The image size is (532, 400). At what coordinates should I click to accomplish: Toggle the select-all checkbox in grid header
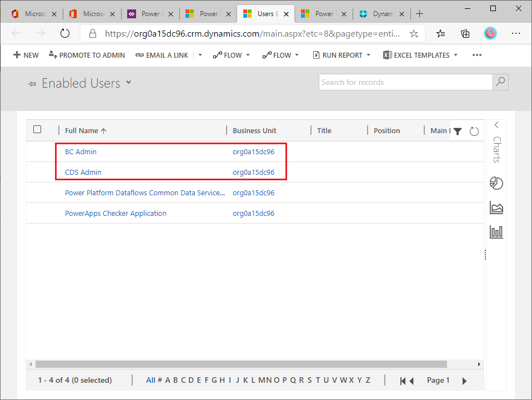(x=37, y=129)
